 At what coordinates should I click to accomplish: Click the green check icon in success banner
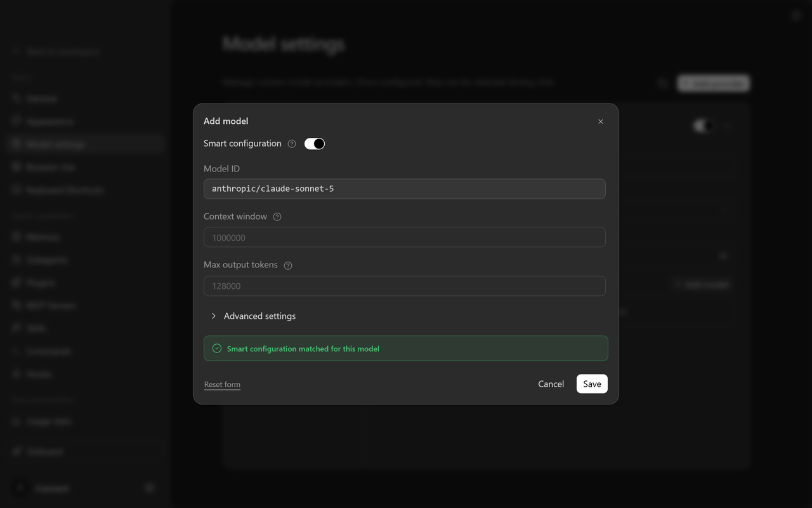coord(217,349)
